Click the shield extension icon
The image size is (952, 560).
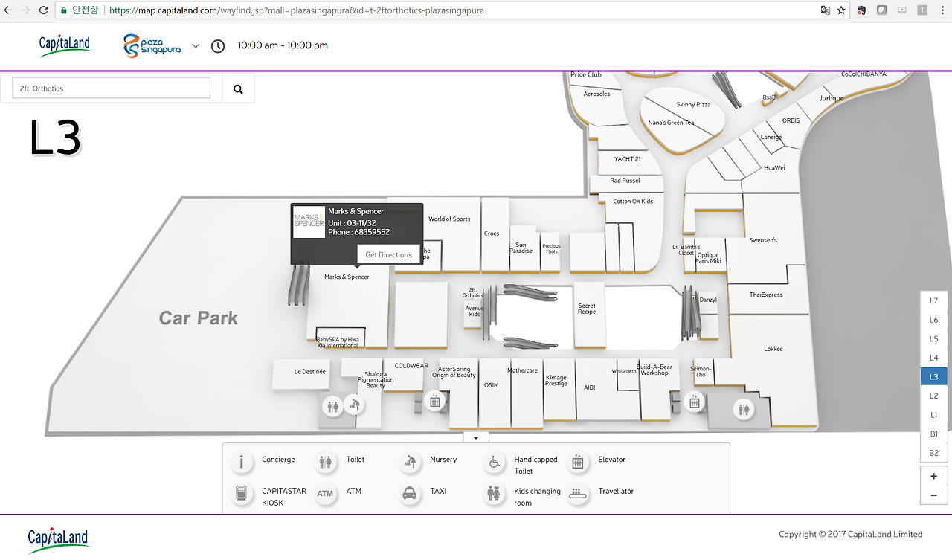pos(881,10)
